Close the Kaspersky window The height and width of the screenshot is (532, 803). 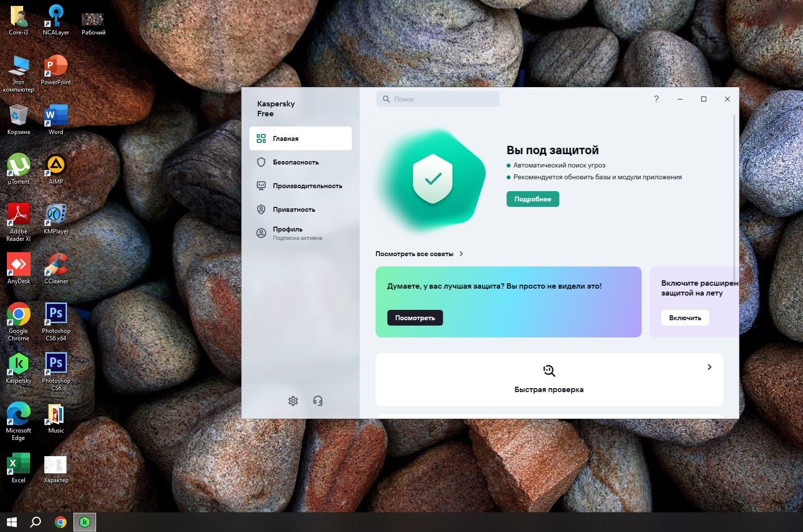(727, 99)
